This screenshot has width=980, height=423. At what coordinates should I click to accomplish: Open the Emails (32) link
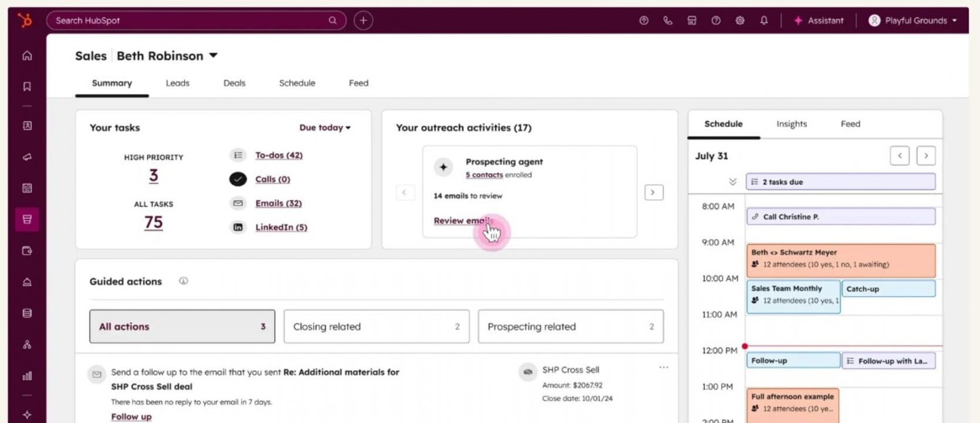(x=279, y=203)
